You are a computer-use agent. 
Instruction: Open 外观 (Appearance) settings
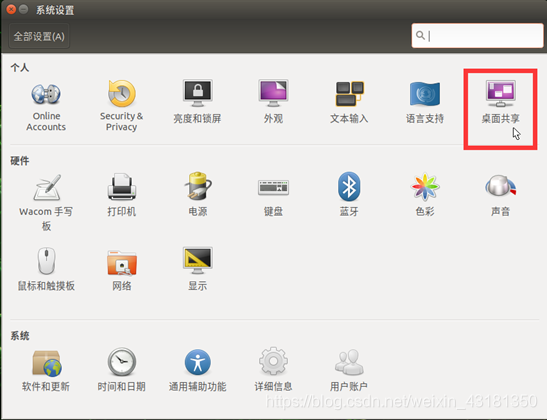tap(273, 102)
